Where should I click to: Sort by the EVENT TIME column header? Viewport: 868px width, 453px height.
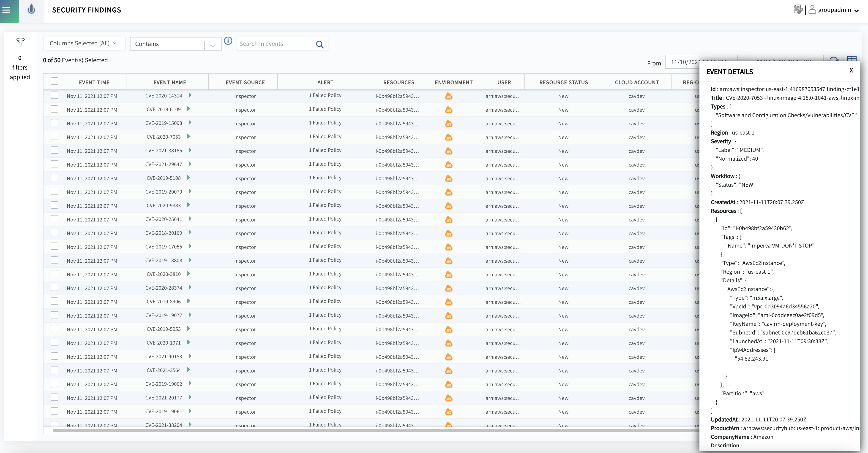(x=94, y=82)
